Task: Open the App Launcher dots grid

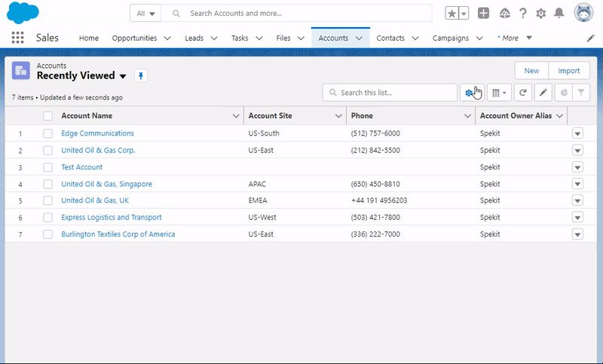Action: click(17, 38)
